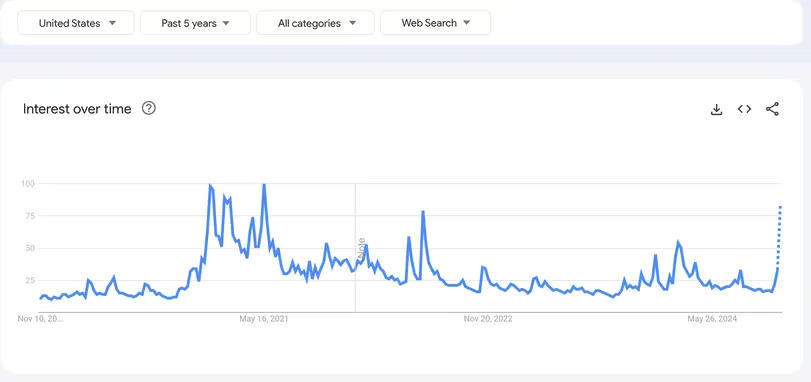Image resolution: width=811 pixels, height=382 pixels.
Task: Click the arrow on Past 5 years dropdown
Action: point(226,23)
